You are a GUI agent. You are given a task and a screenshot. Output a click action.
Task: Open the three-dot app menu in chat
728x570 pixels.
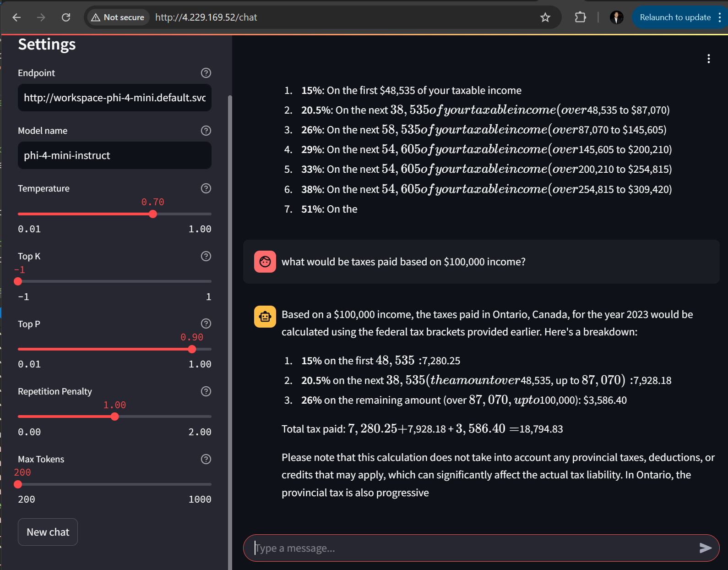coord(708,59)
